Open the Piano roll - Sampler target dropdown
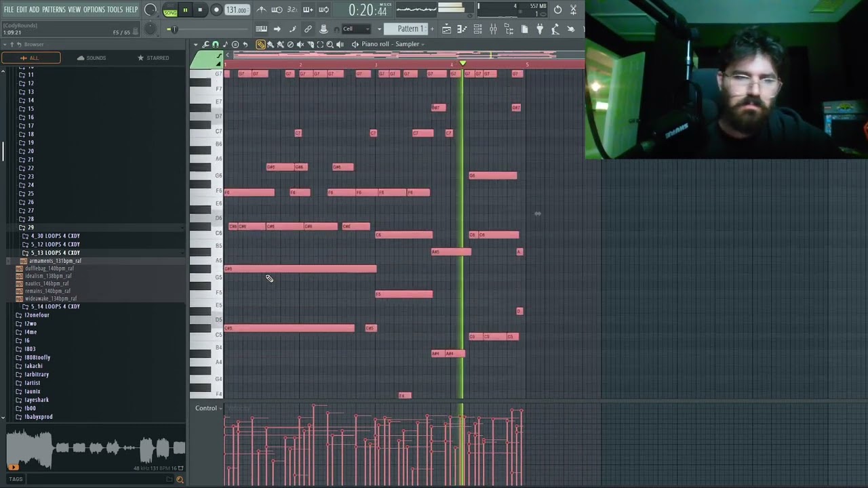 pyautogui.click(x=393, y=45)
